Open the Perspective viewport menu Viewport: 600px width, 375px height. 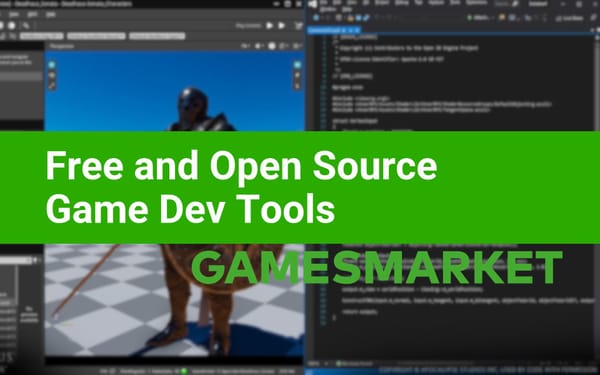(x=62, y=46)
